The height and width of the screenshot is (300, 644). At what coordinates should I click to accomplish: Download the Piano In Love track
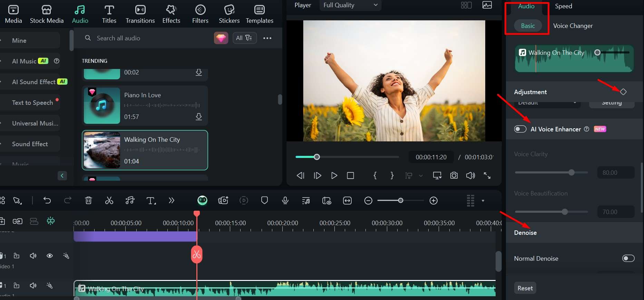[199, 117]
